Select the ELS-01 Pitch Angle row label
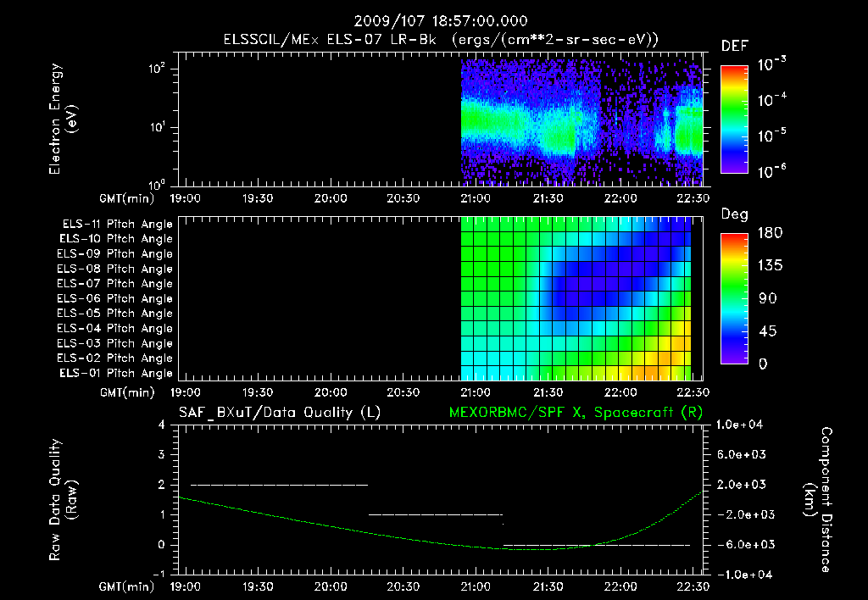The image size is (868, 600). point(115,373)
